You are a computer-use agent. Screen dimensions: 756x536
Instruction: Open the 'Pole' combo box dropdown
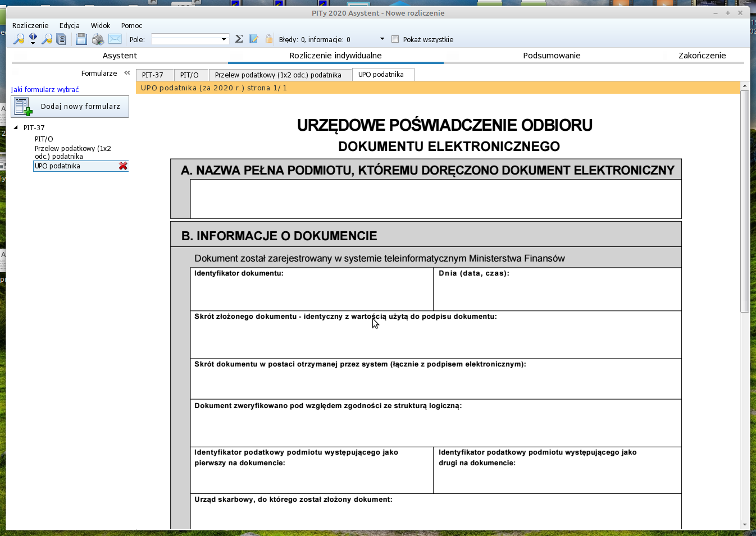click(x=224, y=39)
